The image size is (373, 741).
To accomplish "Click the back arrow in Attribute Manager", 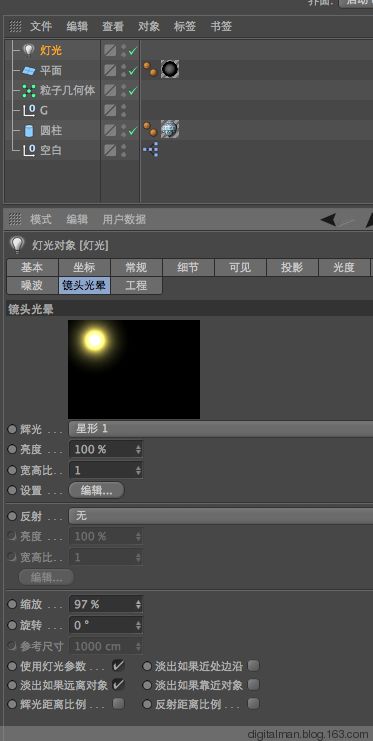I will [x=329, y=219].
